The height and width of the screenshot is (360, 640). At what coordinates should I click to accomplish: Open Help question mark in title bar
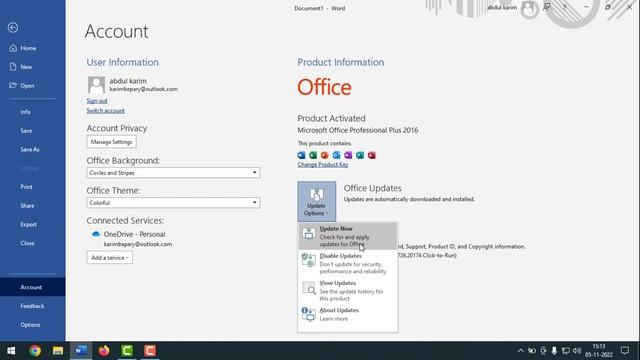click(565, 7)
